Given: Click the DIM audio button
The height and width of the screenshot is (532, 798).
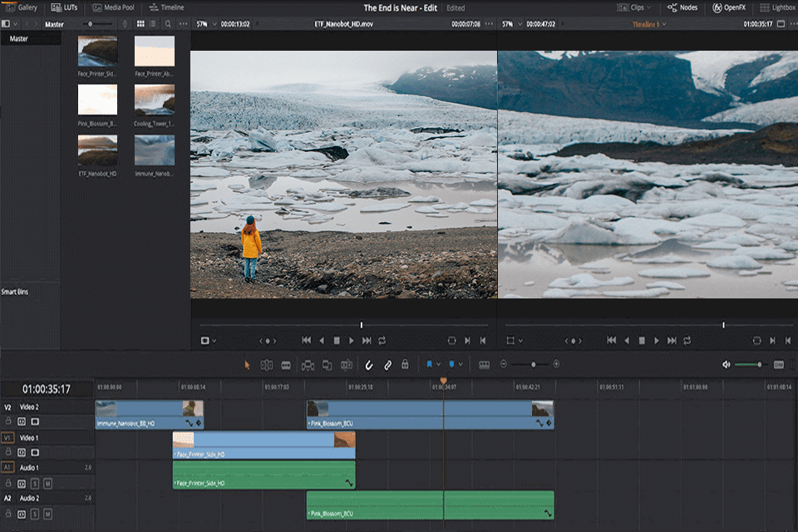Looking at the screenshot, I should [778, 364].
